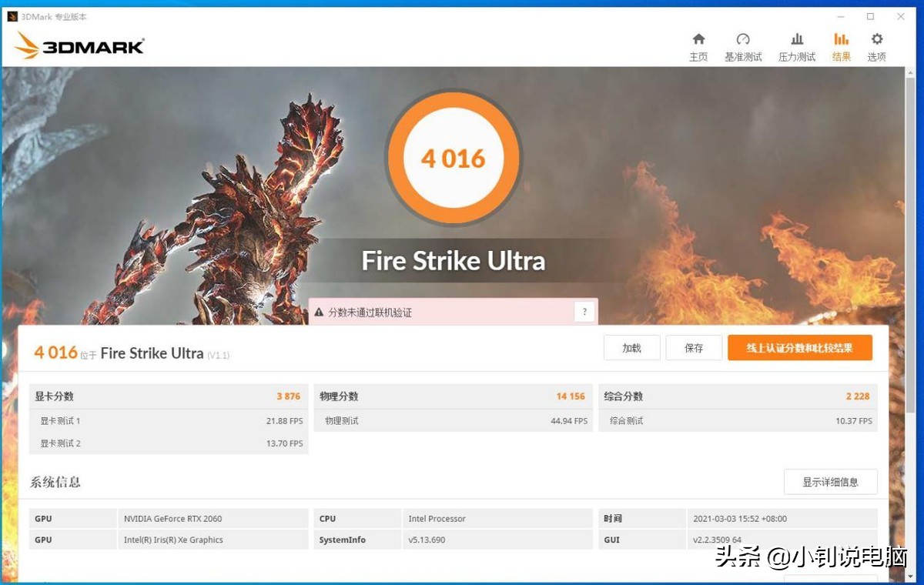
Task: Maximize the 3DMark window
Action: 870,16
